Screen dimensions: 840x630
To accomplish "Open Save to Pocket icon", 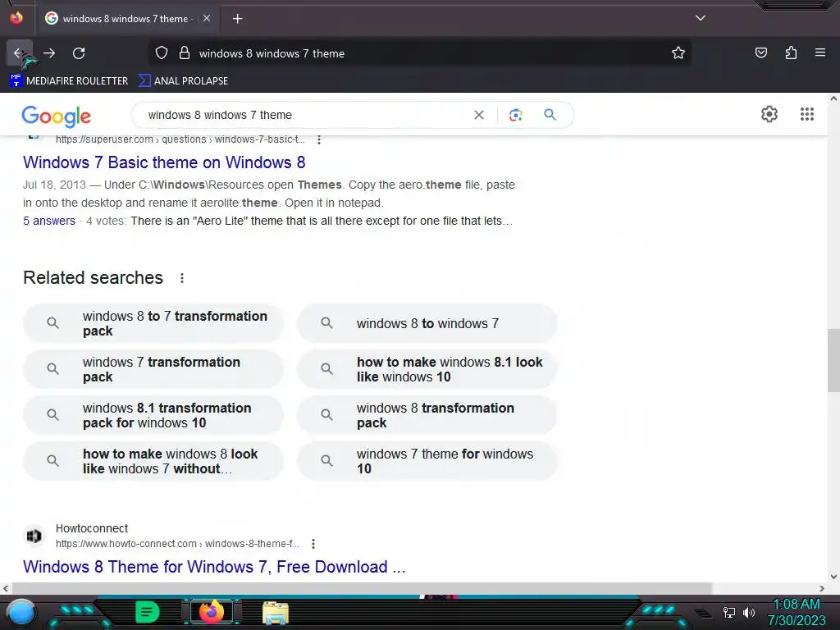I will pyautogui.click(x=760, y=52).
